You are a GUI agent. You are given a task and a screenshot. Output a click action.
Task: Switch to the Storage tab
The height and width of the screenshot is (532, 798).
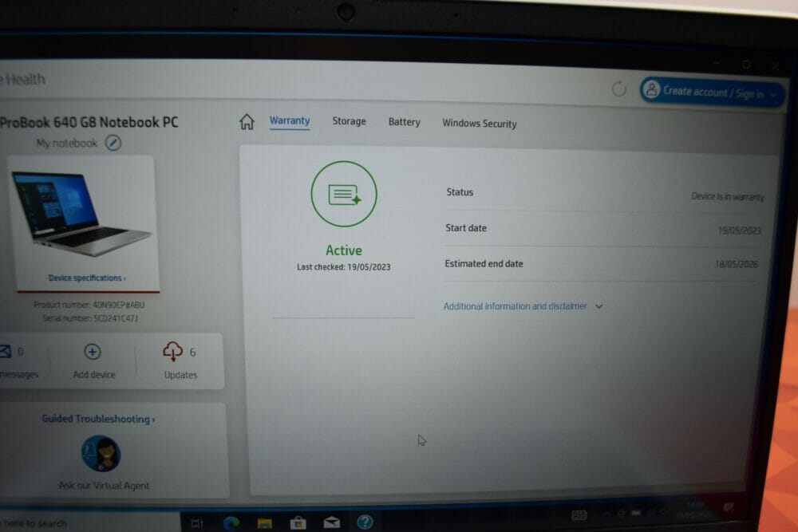click(x=350, y=121)
